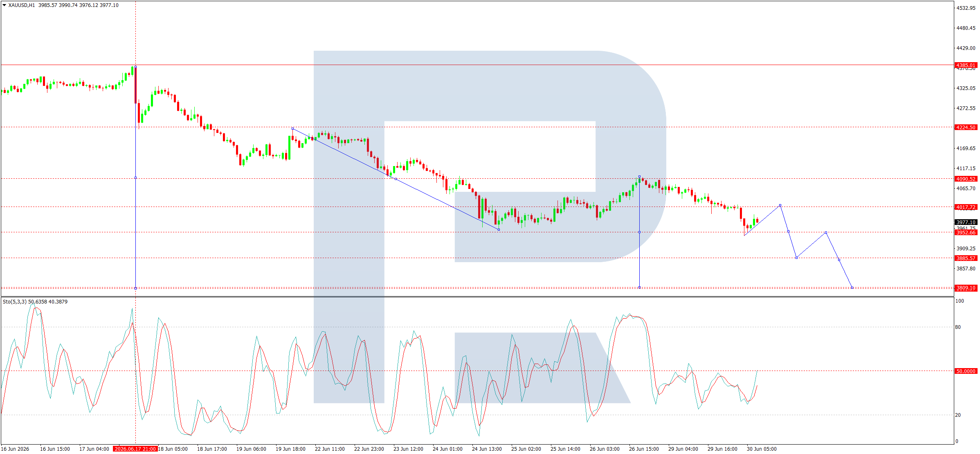Click the Stochastic scale value 20
This screenshot has height=454, width=980.
[x=958, y=415]
